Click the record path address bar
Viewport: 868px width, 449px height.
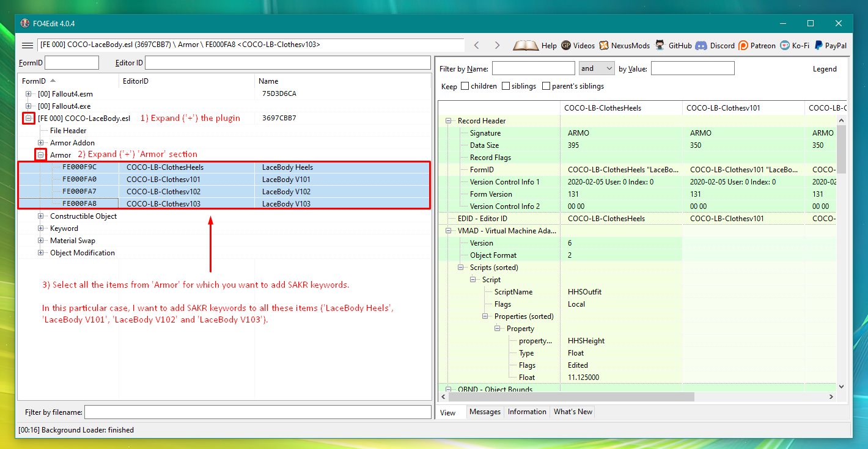pos(251,45)
